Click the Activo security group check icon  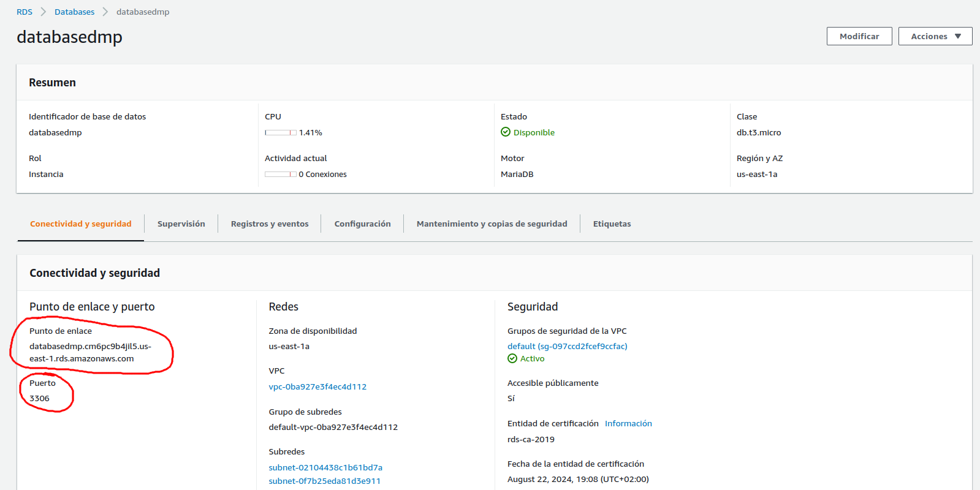pyautogui.click(x=512, y=359)
